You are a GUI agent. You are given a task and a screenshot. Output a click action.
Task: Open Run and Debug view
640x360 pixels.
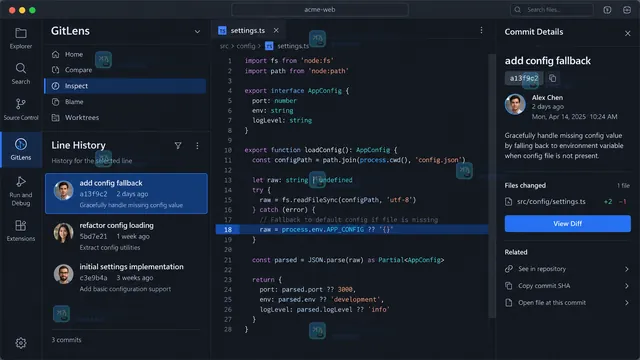coord(21,191)
